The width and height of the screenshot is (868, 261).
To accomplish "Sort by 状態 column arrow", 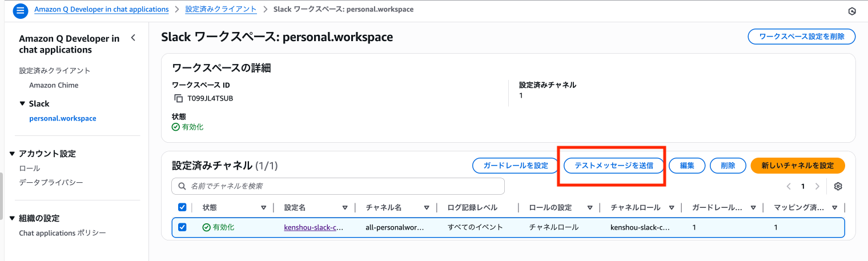I will coord(263,208).
